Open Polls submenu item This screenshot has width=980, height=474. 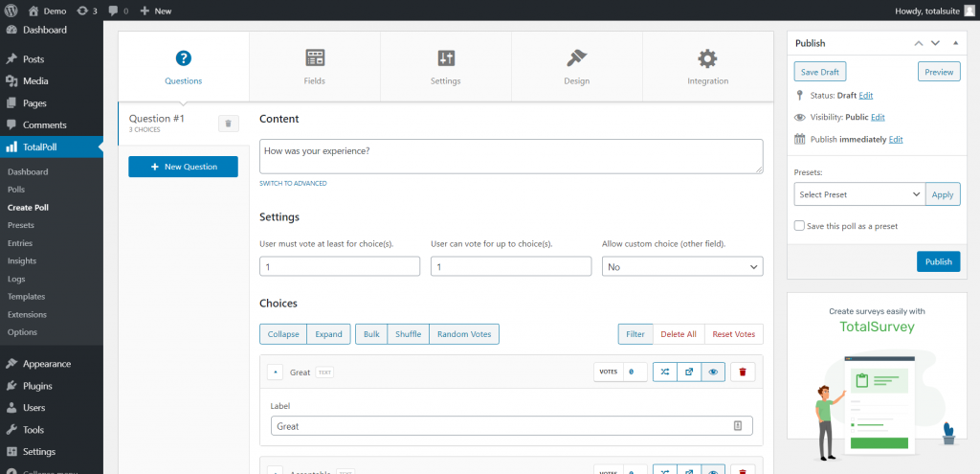16,190
